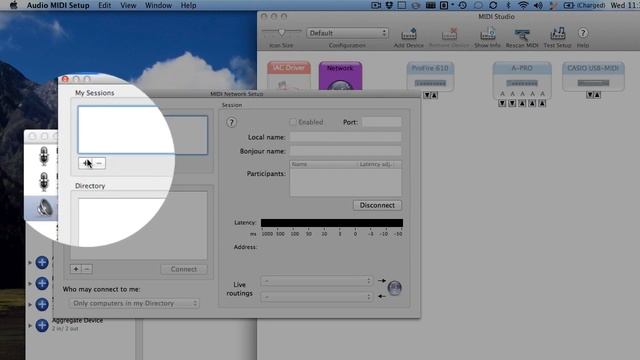Screen dimensions: 640x360
Task: Select the purple Network device
Action: click(x=340, y=76)
